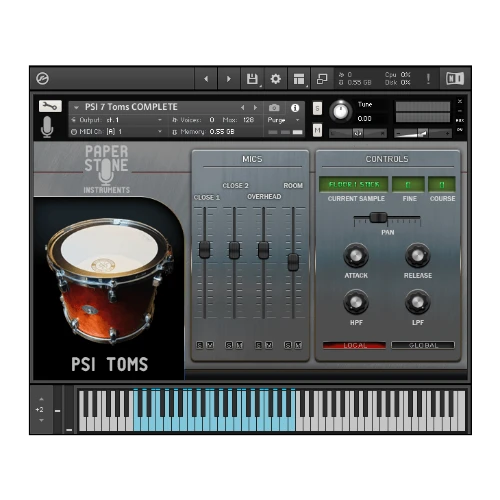Open the settings gear options
This screenshot has height=500, width=500.
click(276, 79)
